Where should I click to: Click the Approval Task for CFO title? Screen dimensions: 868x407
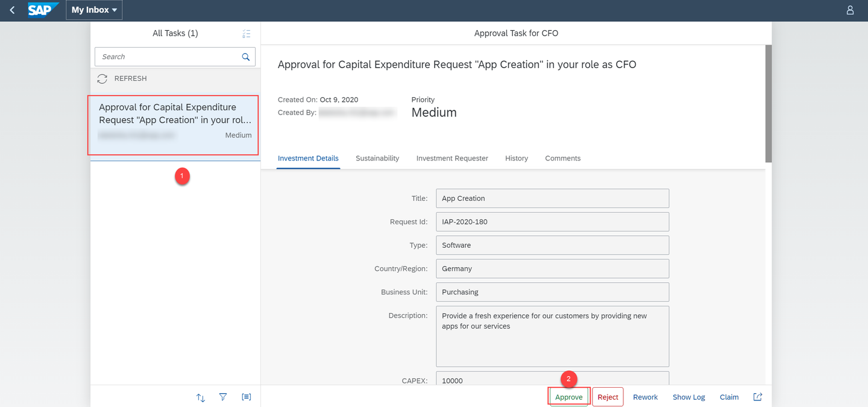coord(517,33)
